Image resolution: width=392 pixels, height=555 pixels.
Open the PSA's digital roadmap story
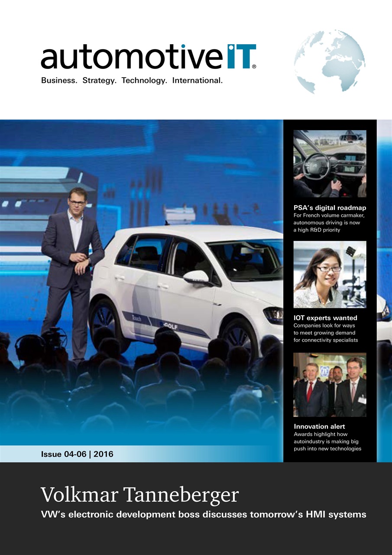[x=330, y=208]
